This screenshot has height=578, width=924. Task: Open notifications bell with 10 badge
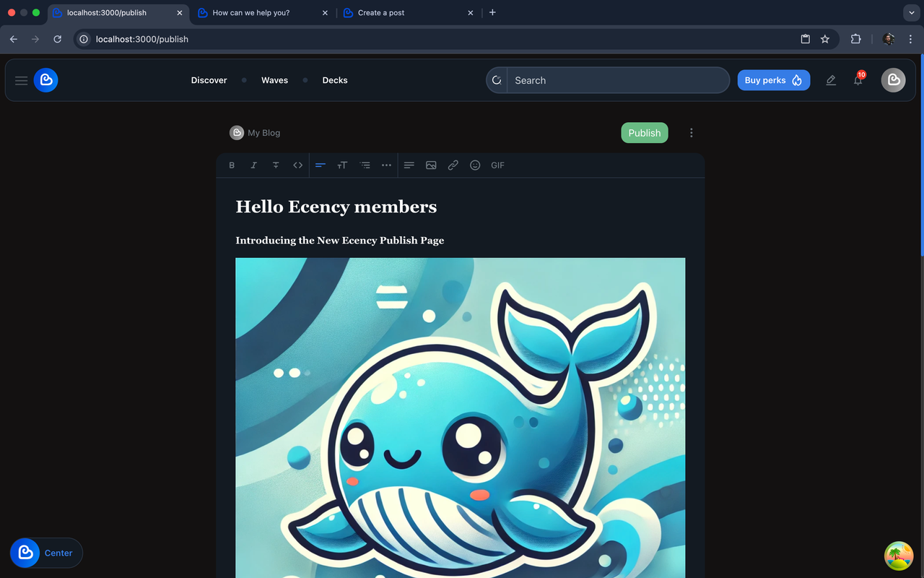[x=858, y=79]
